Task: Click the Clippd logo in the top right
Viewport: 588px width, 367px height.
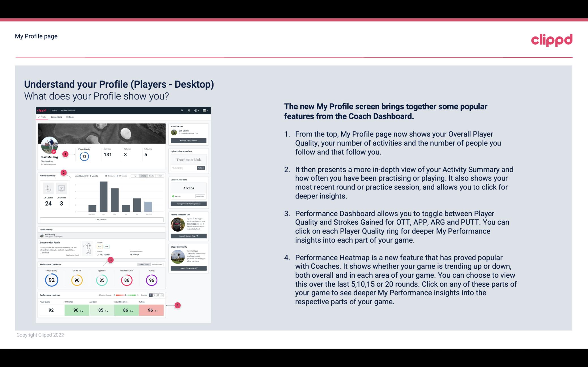Action: pos(551,40)
